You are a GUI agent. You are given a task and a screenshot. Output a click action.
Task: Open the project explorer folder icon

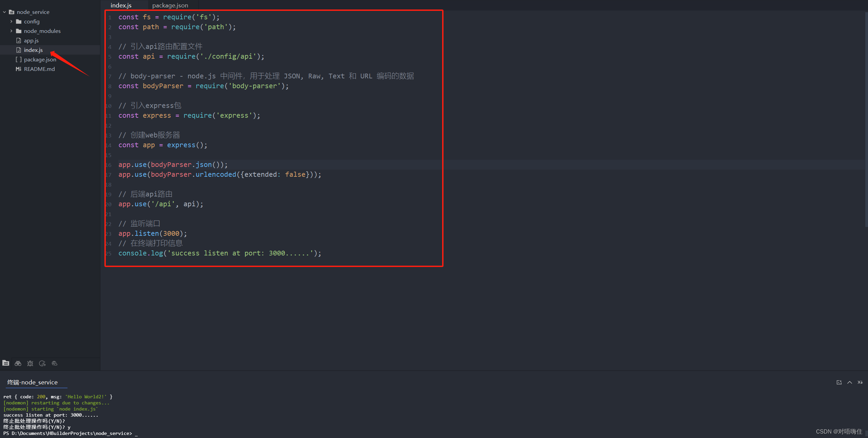click(x=6, y=363)
